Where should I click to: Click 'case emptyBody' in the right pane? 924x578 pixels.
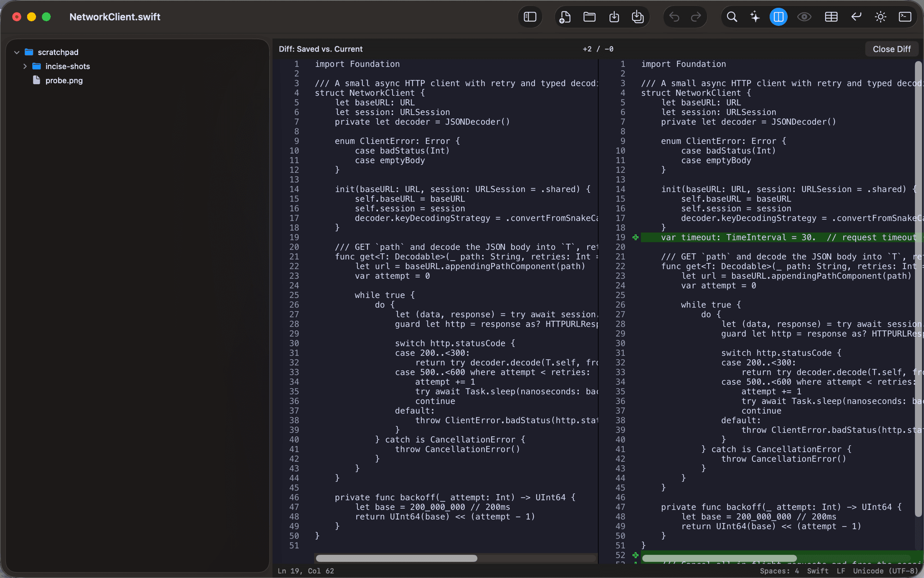(x=716, y=160)
